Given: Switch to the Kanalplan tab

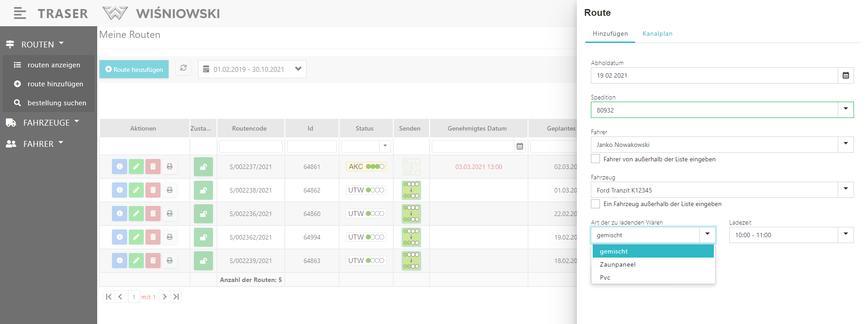Looking at the screenshot, I should [x=657, y=34].
